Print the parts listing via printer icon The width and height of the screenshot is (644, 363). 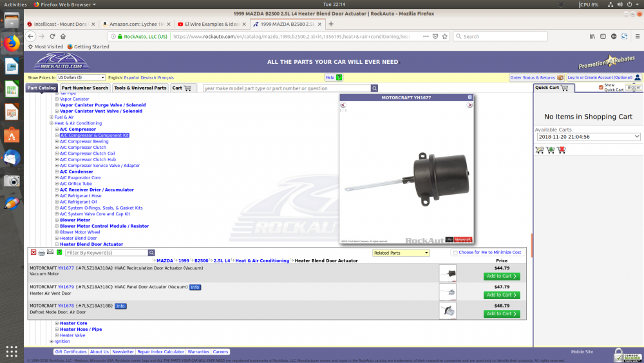[x=41, y=252]
